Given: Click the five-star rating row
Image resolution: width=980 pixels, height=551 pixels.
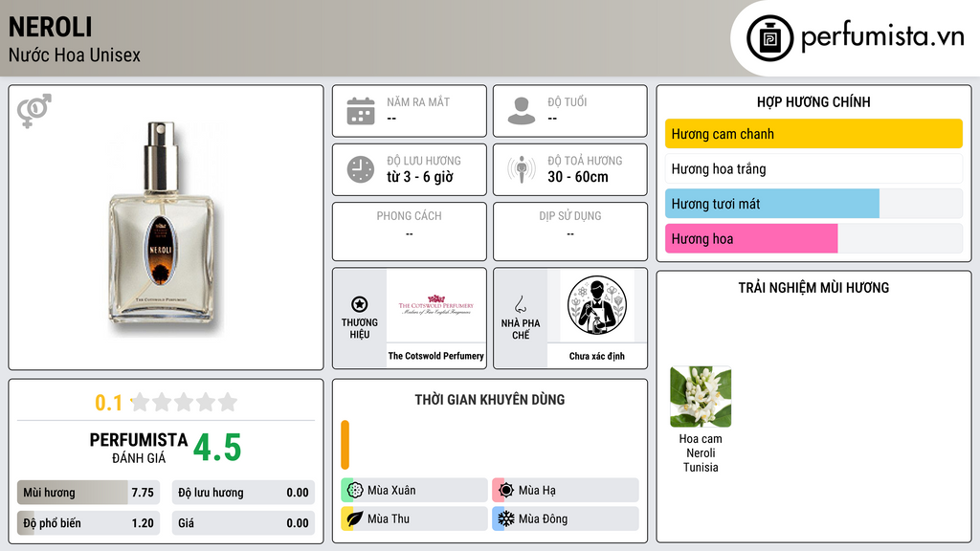Looking at the screenshot, I should click(184, 403).
